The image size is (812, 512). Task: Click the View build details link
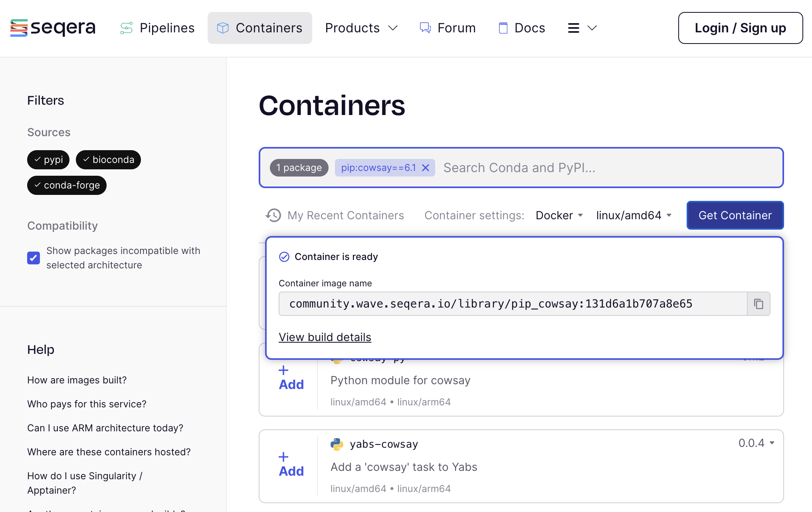point(325,336)
